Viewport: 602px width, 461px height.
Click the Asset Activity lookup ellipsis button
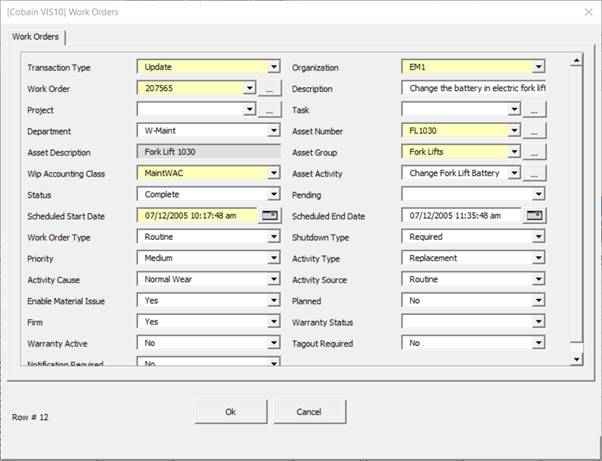pyautogui.click(x=535, y=173)
